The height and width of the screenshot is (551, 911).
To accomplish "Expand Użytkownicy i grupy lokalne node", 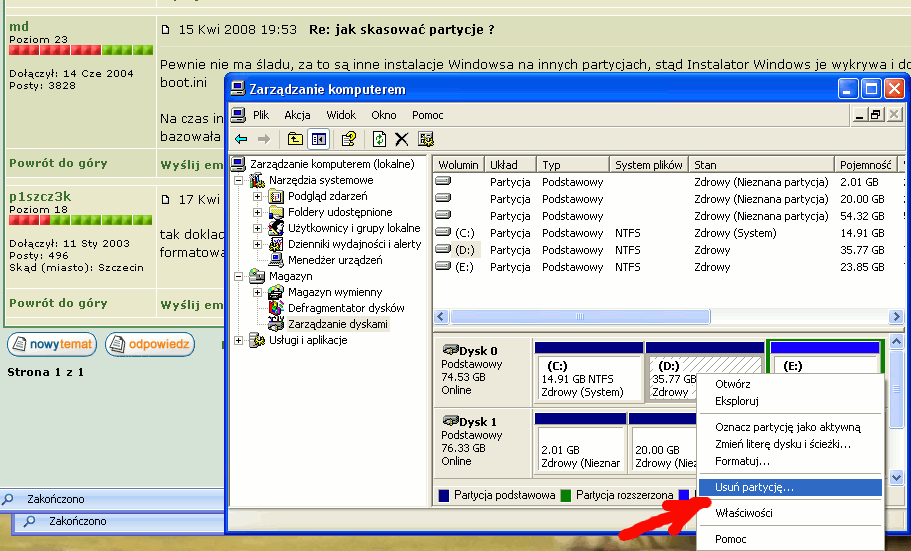I will tap(257, 228).
